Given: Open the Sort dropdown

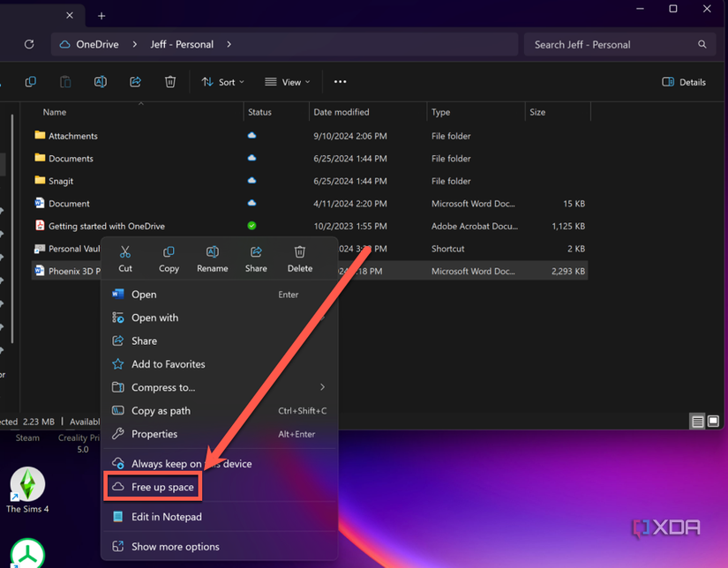Looking at the screenshot, I should (x=222, y=82).
